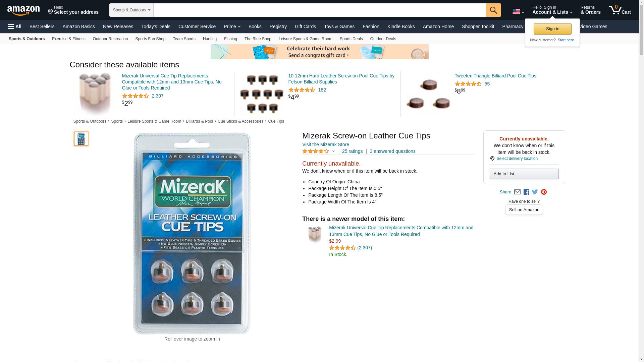Share product on Facebook icon

point(526,192)
